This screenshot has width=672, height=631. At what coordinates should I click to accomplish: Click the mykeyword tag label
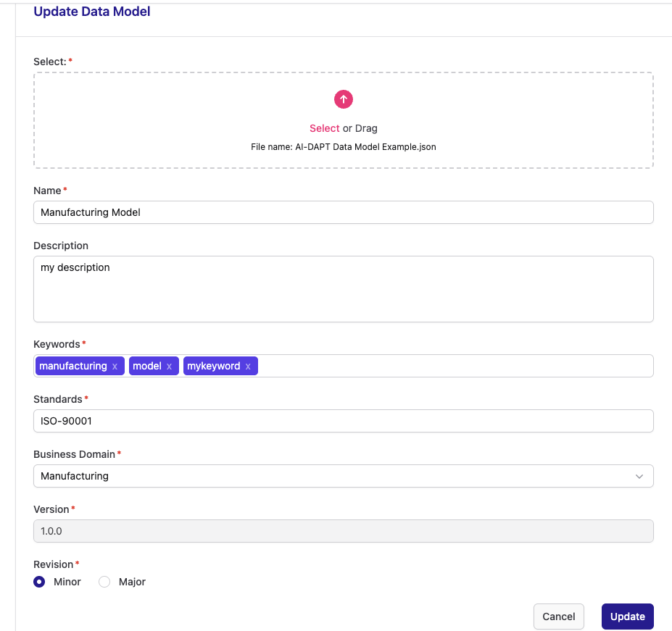213,366
